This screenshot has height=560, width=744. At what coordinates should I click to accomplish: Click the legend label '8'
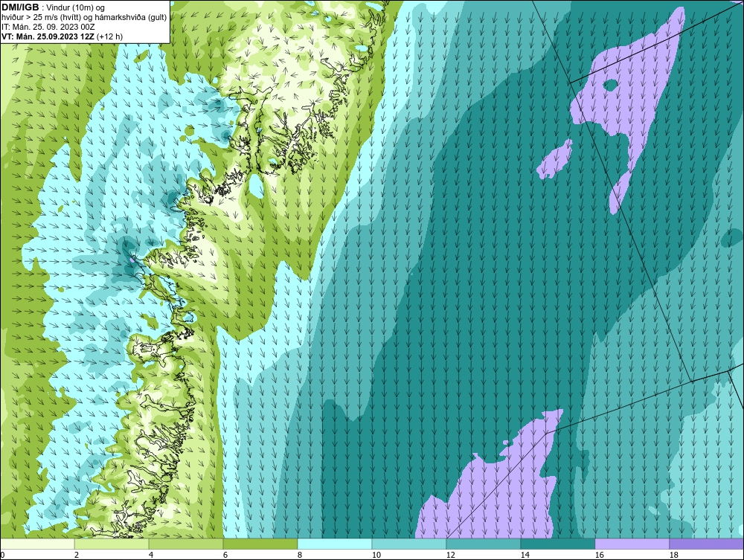300,555
